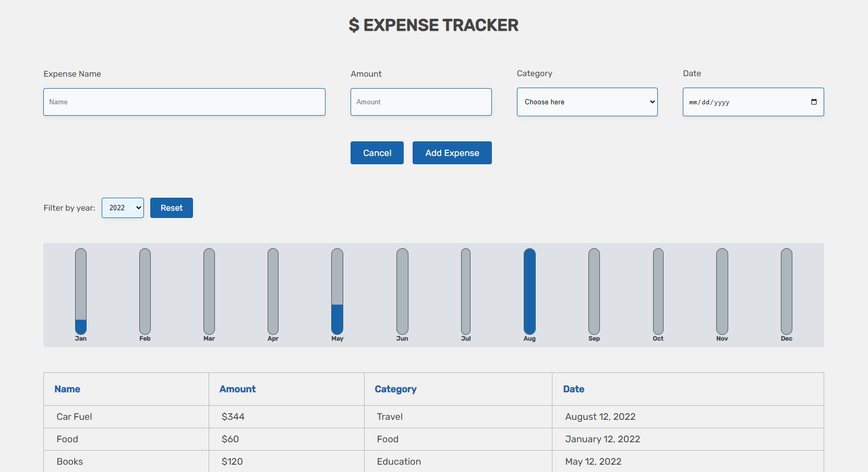Sort the table by the Name column
Screen dimensions: 868x472
(67, 389)
